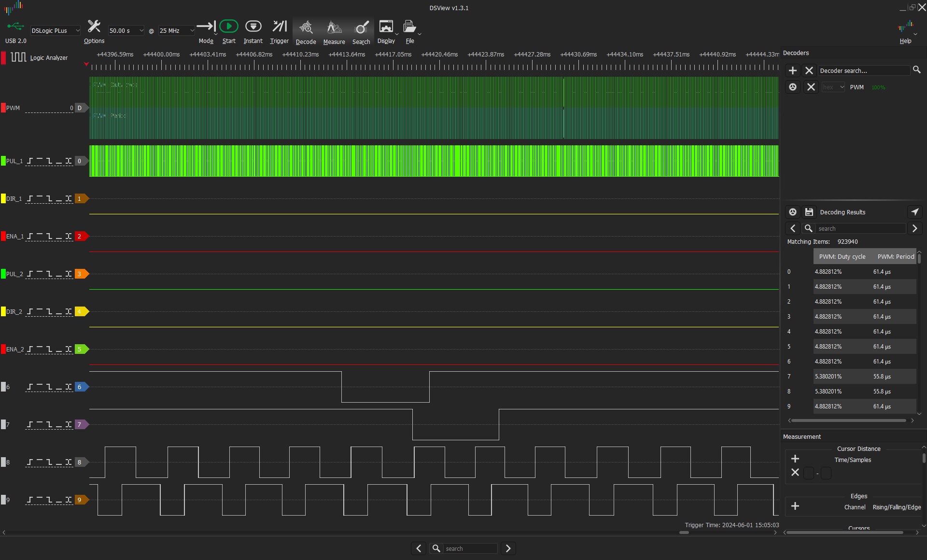This screenshot has width=927, height=560.
Task: Click the DIR_1 yellow color swatch
Action: click(x=3, y=198)
